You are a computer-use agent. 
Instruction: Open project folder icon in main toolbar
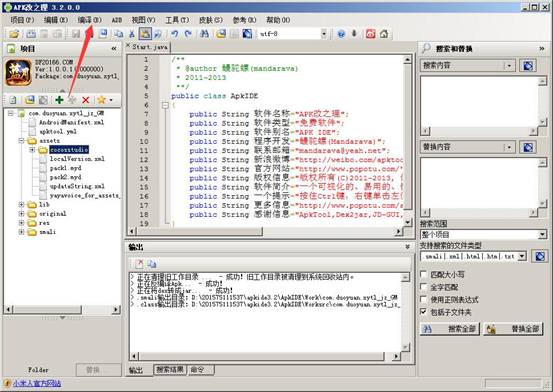(x=14, y=34)
